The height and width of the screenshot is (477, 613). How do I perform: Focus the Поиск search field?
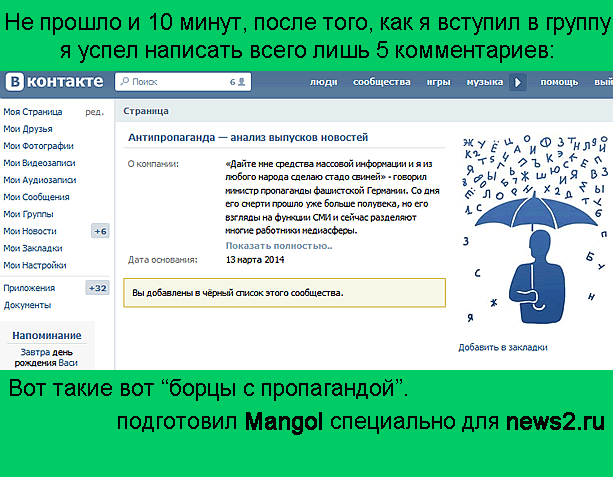(183, 82)
